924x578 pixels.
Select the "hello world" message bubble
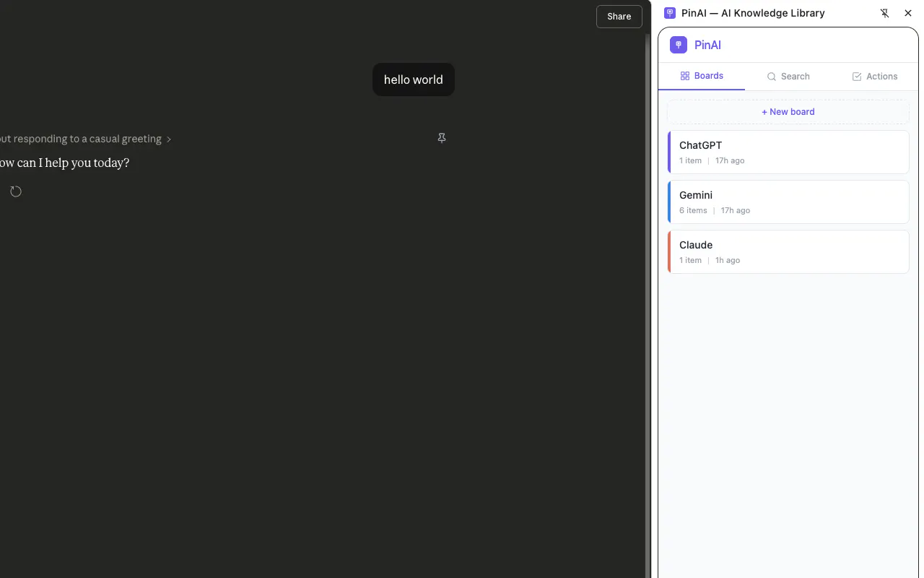(x=414, y=79)
